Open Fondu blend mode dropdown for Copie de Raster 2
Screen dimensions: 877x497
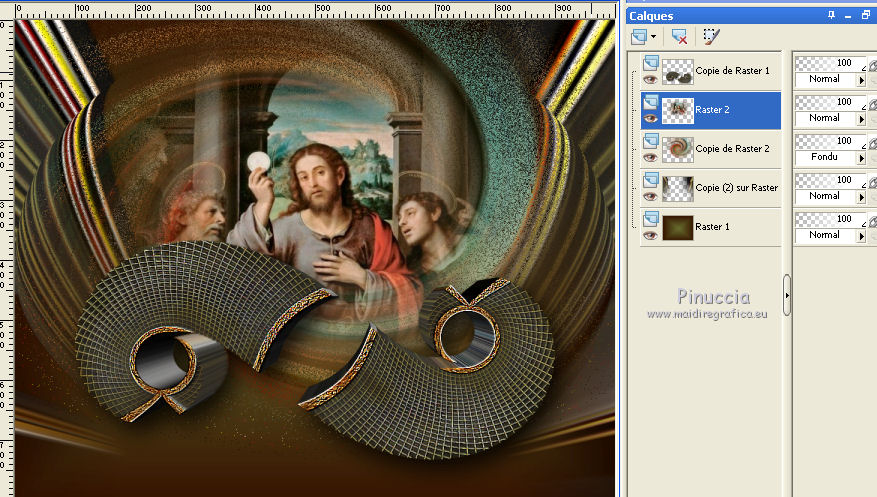(x=861, y=159)
